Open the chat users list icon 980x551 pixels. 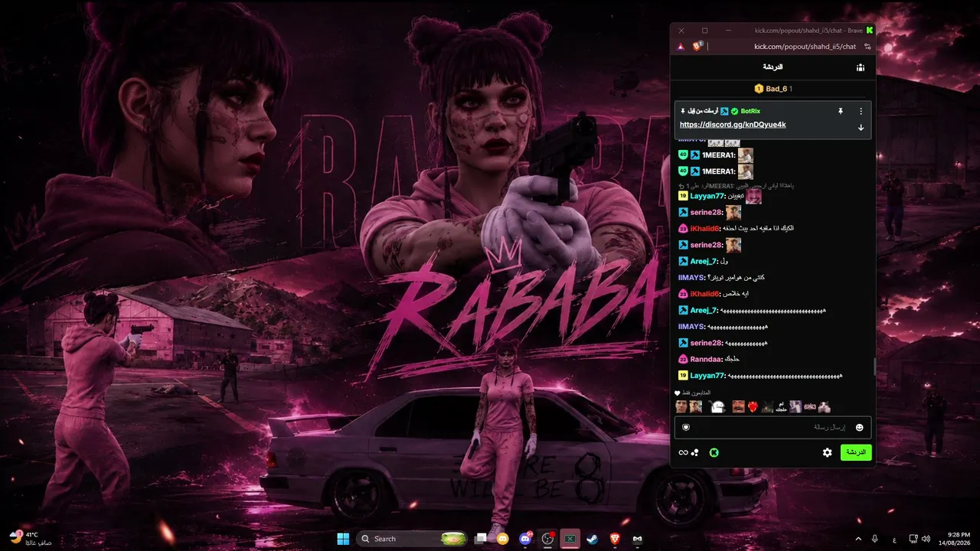861,67
